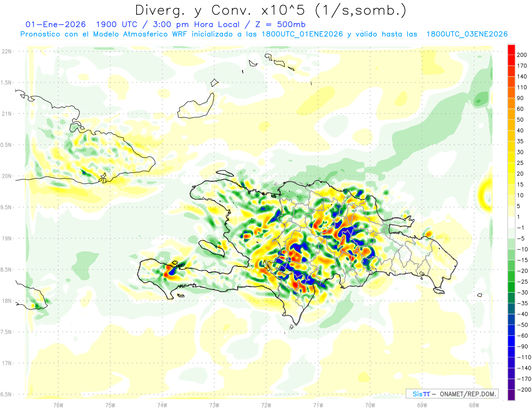The width and height of the screenshot is (532, 411).
Task: Click the '73W' longitude label
Action: 214,405
